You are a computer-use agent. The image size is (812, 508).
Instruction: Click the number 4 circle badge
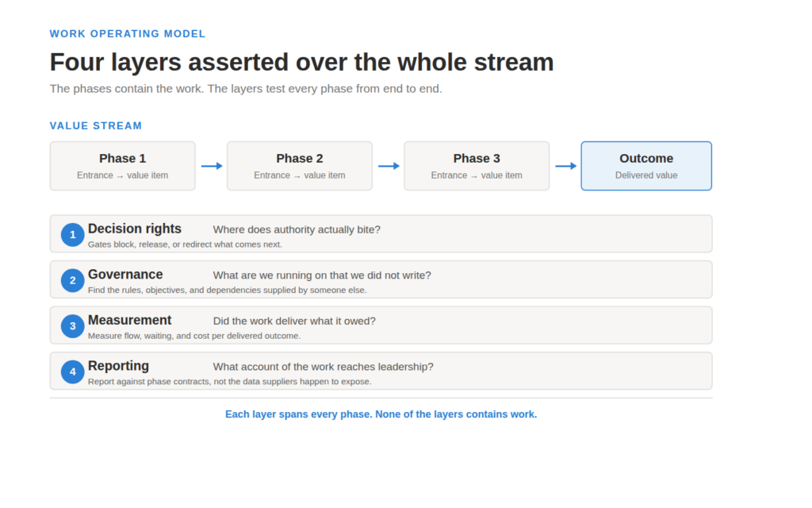pos(72,371)
